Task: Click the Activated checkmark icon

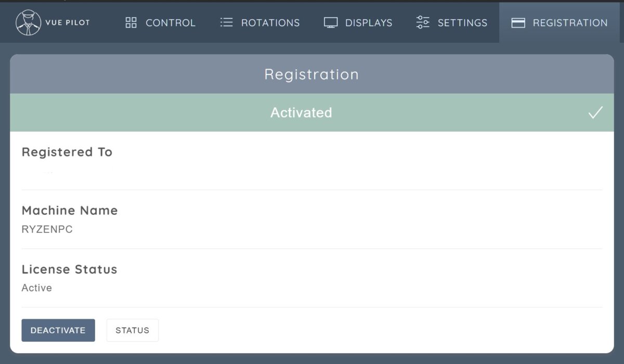Action: [595, 112]
